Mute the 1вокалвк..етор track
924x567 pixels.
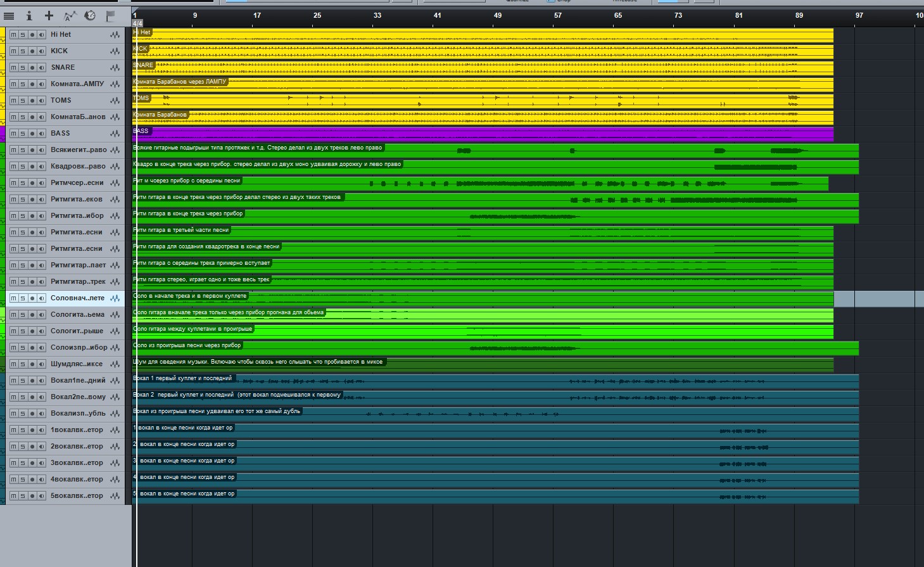(13, 430)
